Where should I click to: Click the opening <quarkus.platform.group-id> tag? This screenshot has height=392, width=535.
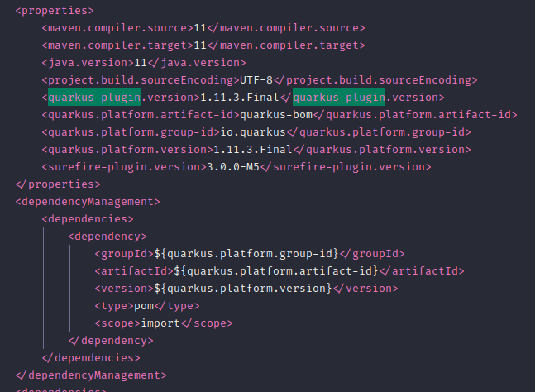(x=131, y=132)
